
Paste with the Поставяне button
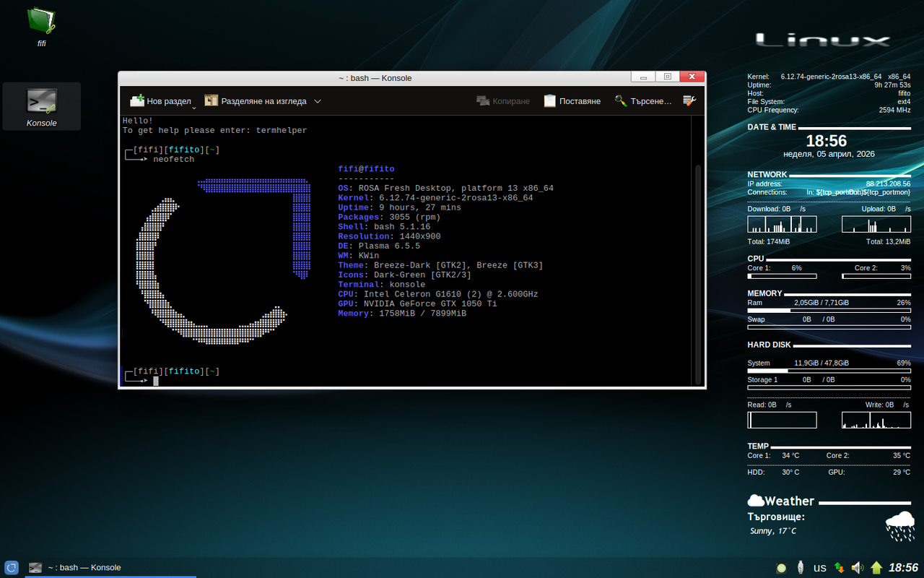pyautogui.click(x=572, y=101)
